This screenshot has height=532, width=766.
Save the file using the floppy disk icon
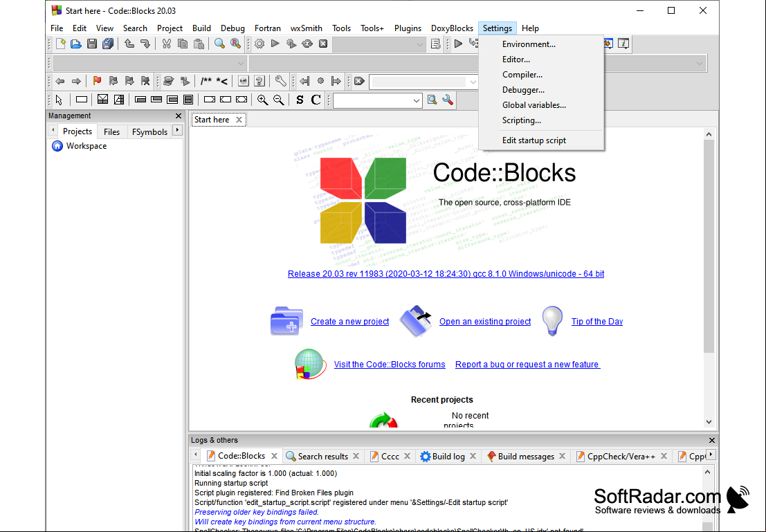point(92,44)
